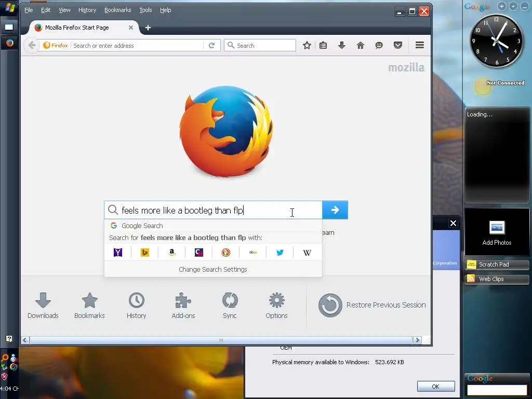The width and height of the screenshot is (532, 399).
Task: Search with DuckDuckGo engine icon
Action: (226, 252)
